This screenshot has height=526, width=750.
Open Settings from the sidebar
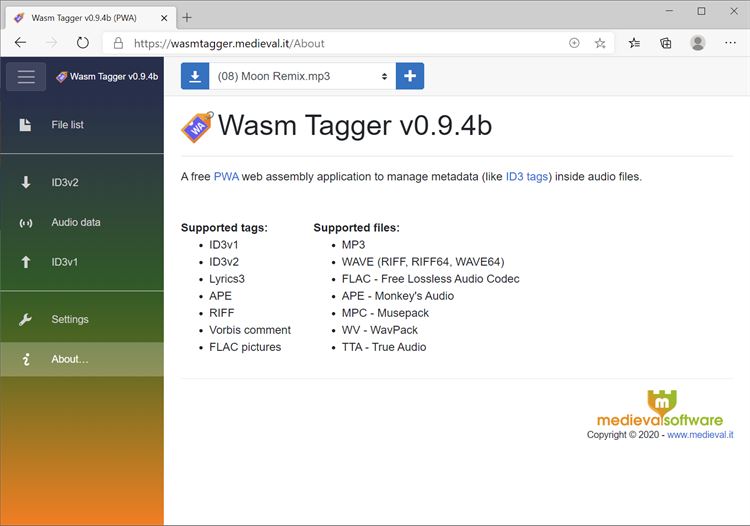[82, 319]
